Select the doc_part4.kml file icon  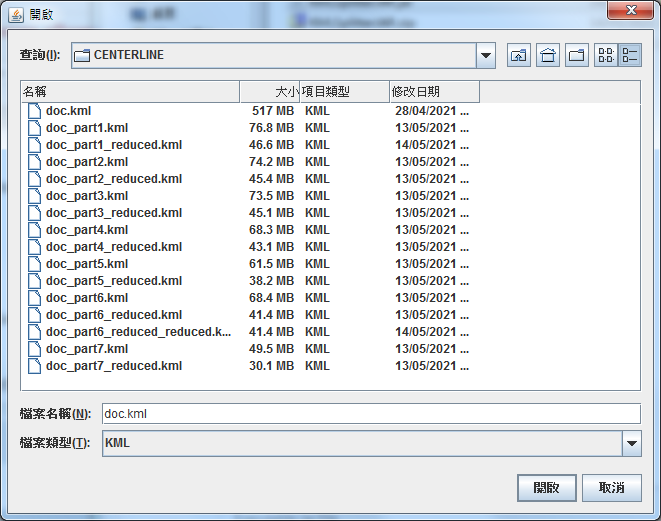pos(35,230)
